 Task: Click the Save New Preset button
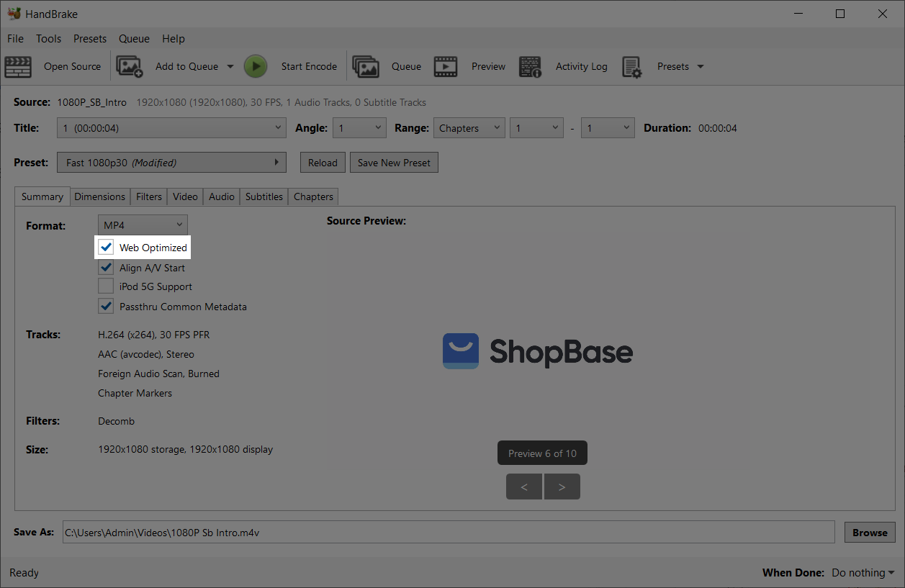[x=394, y=163]
